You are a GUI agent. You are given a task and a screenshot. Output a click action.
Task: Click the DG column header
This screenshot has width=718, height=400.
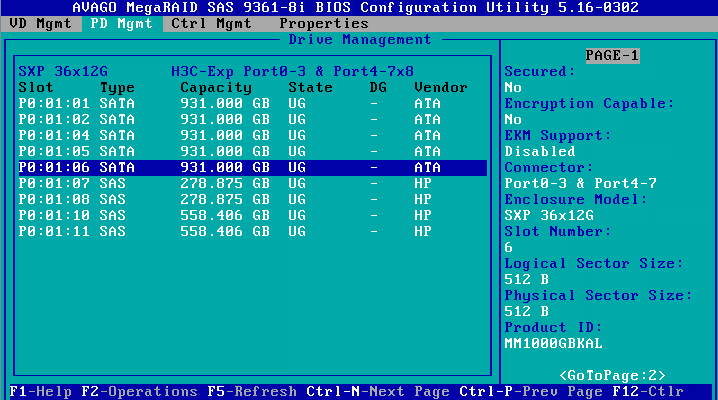[378, 87]
